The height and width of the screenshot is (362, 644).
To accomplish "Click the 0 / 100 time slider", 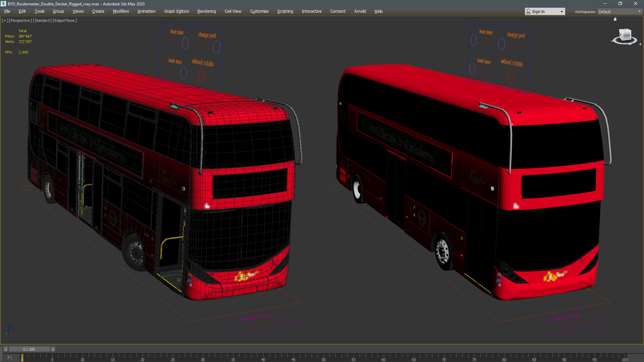I will tap(29, 349).
